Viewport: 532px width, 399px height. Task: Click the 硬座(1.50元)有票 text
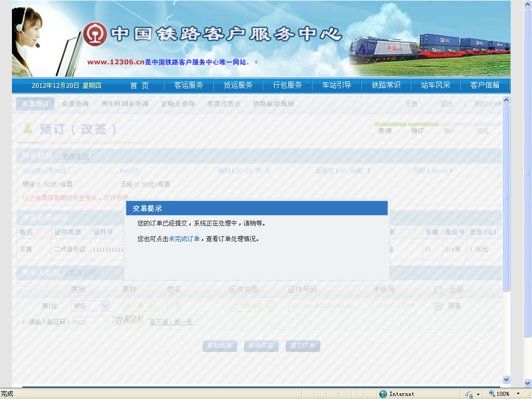click(x=47, y=184)
